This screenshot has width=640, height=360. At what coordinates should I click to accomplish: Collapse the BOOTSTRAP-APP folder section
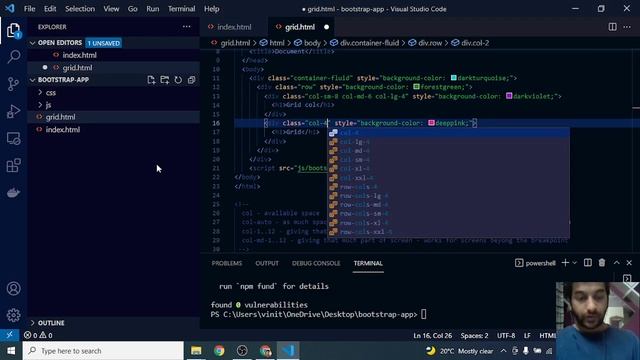tap(32, 80)
